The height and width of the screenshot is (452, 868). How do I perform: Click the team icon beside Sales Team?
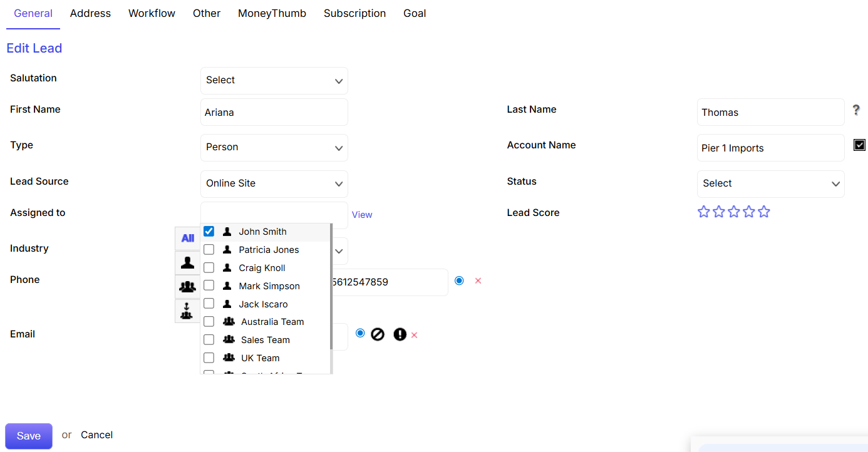(x=229, y=339)
